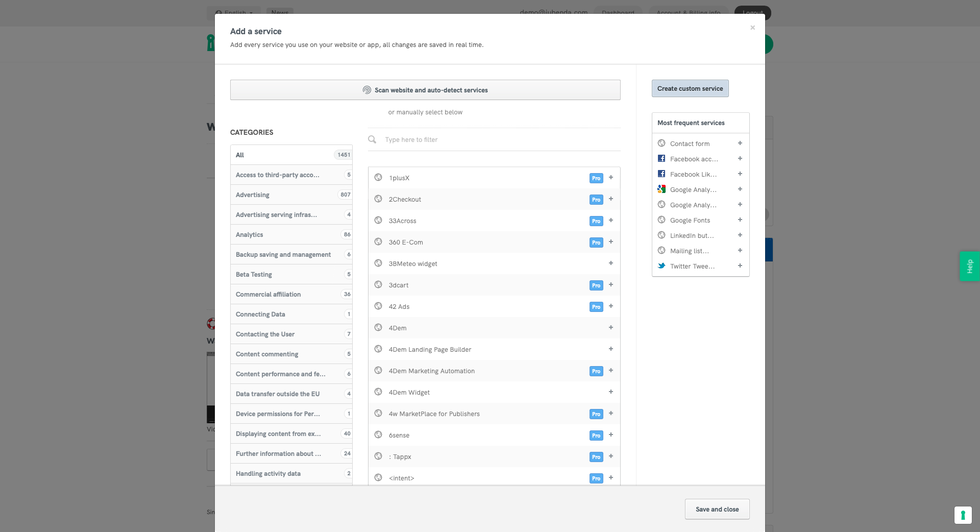Click the iubenda keyhole chat icon
Viewport: 980px width, 532px height.
(963, 515)
